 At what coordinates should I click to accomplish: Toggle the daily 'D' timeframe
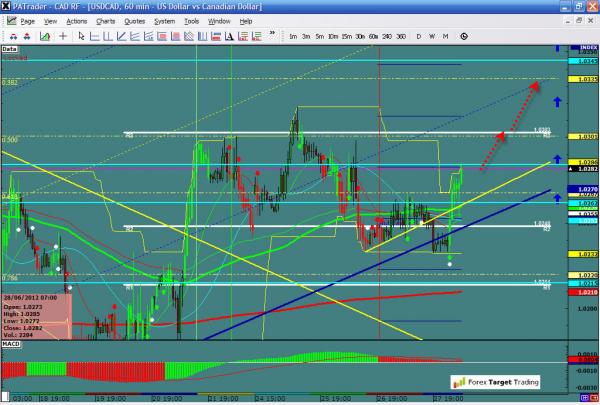(x=419, y=37)
